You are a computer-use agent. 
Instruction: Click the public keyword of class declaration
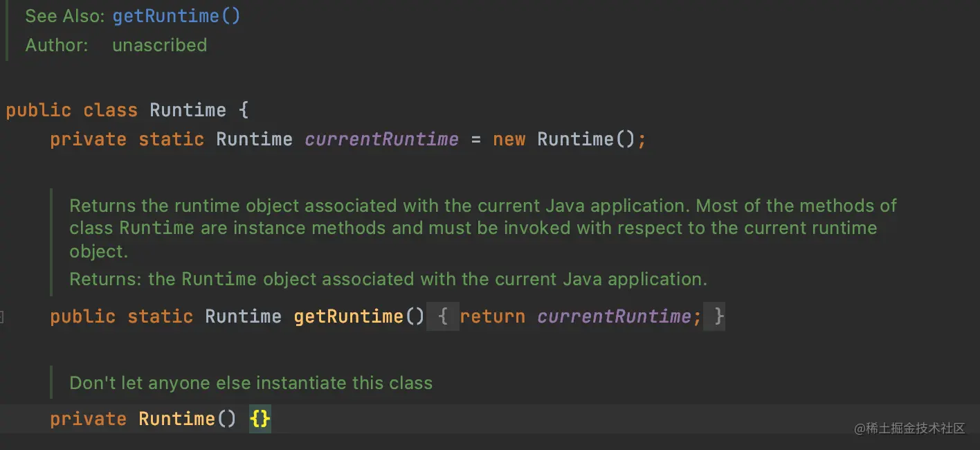tap(38, 110)
